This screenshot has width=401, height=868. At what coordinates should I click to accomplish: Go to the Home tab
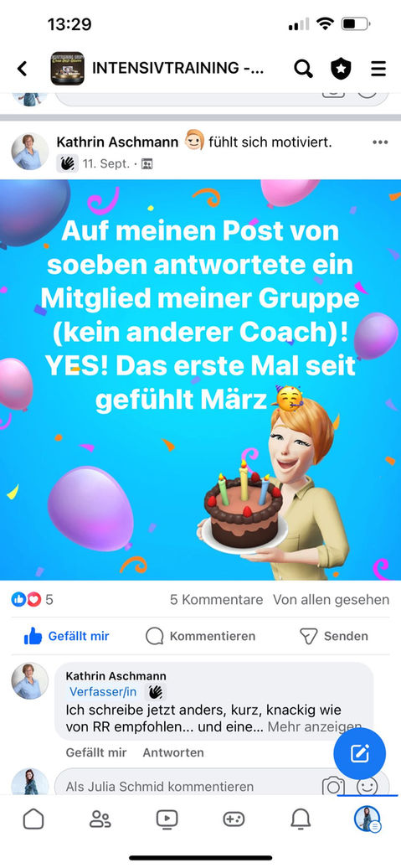point(33,819)
